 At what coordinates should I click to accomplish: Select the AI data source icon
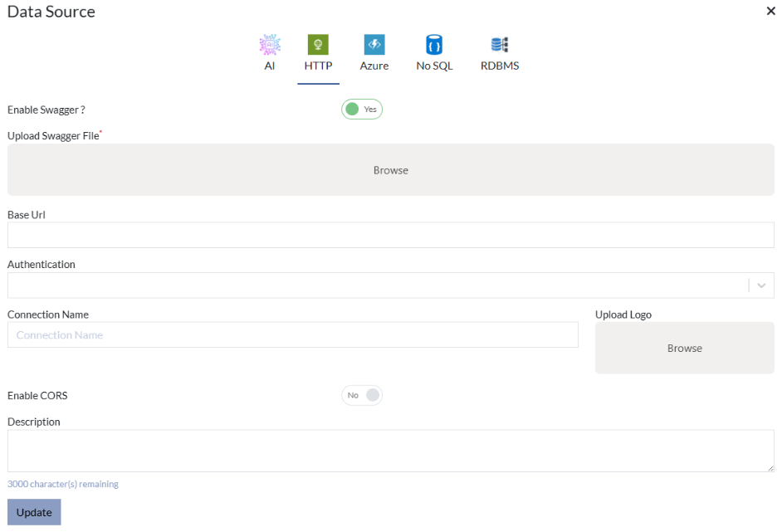coord(270,45)
